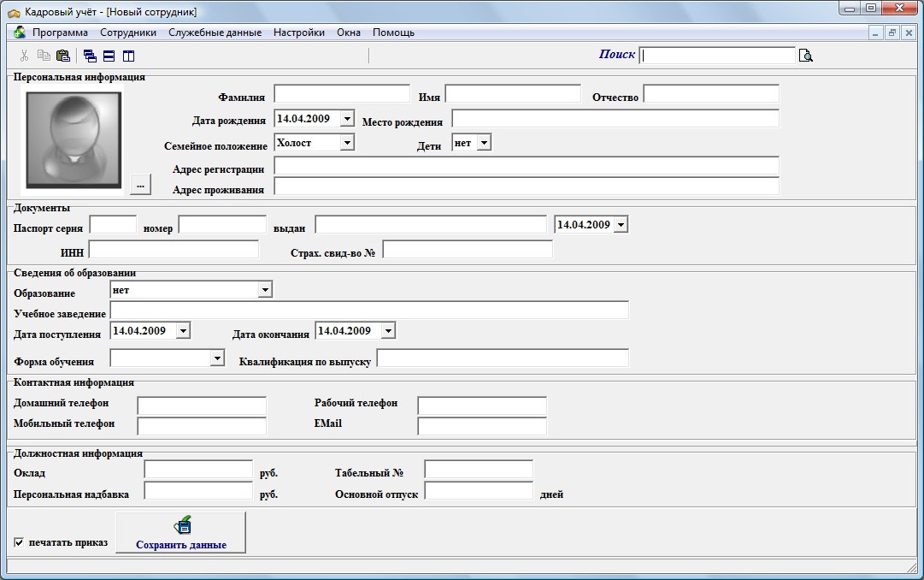Tile windows vertically toolbar icon

(x=128, y=56)
